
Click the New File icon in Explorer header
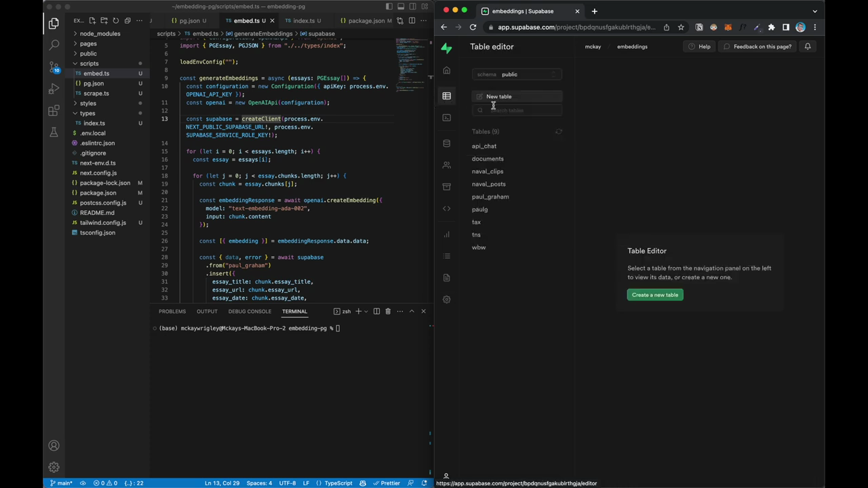[x=93, y=21]
